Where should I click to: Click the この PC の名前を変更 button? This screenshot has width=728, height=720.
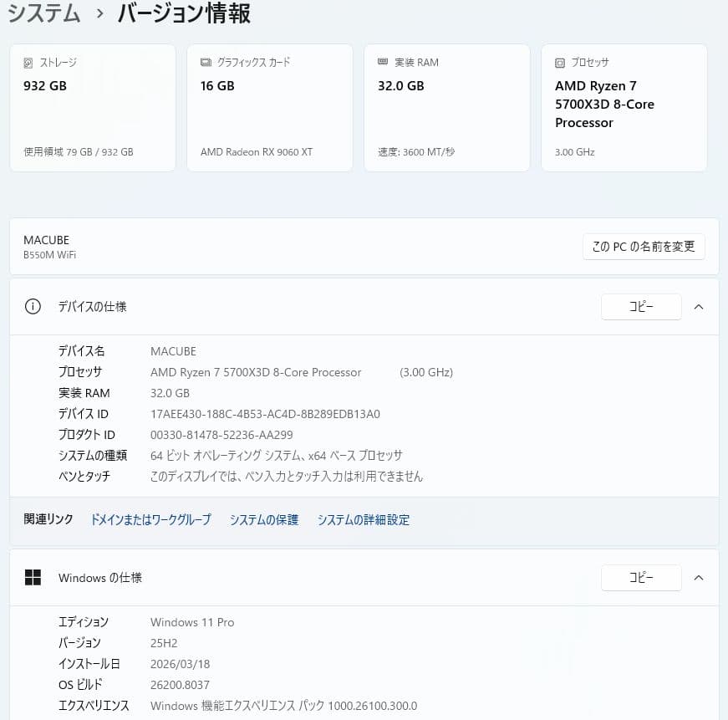[x=644, y=246]
